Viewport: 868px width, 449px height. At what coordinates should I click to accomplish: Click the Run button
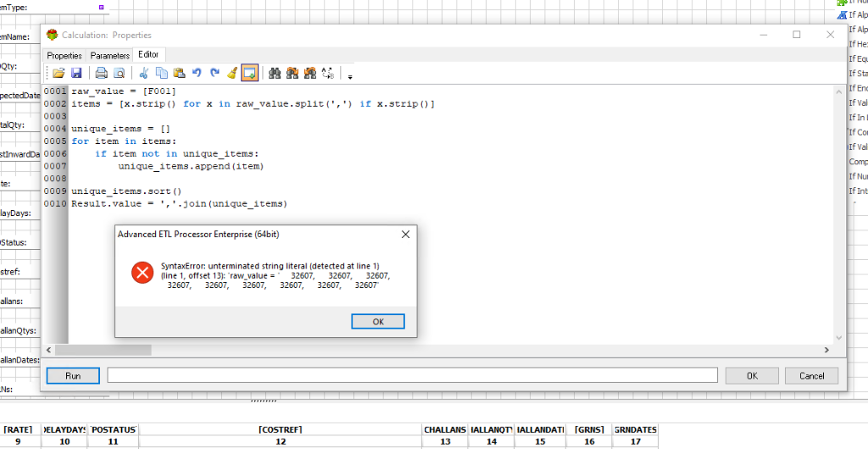73,375
